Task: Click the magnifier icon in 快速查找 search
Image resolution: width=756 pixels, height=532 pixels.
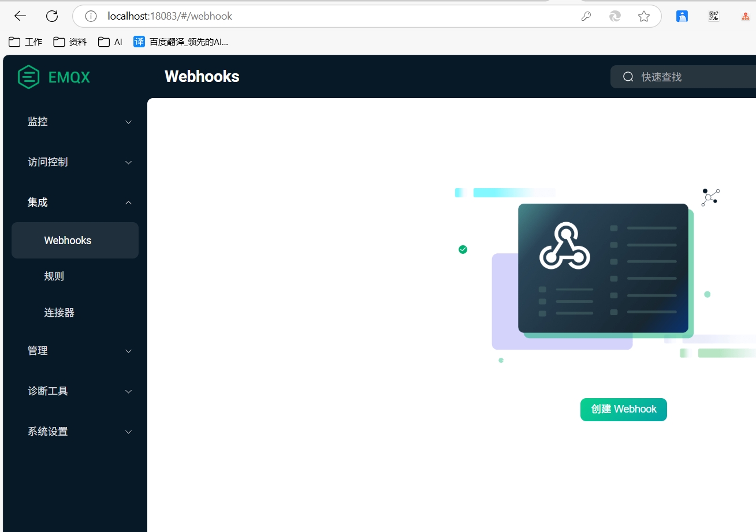Action: [x=628, y=76]
